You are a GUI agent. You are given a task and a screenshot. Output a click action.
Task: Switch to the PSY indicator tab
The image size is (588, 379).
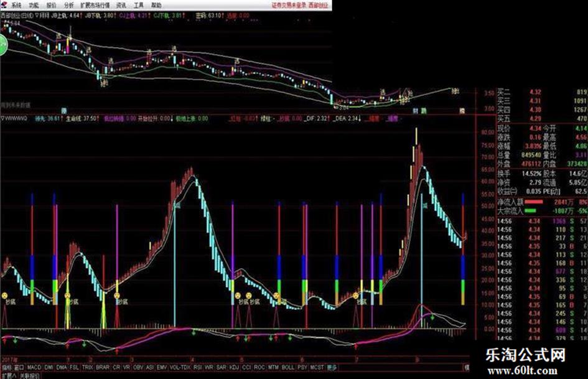tap(302, 367)
